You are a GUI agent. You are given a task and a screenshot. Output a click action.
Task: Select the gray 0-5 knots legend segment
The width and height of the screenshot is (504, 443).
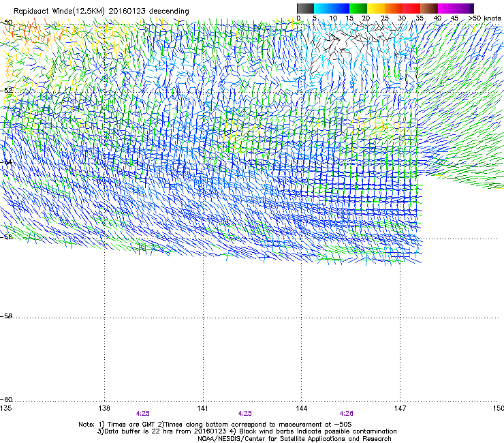[305, 8]
